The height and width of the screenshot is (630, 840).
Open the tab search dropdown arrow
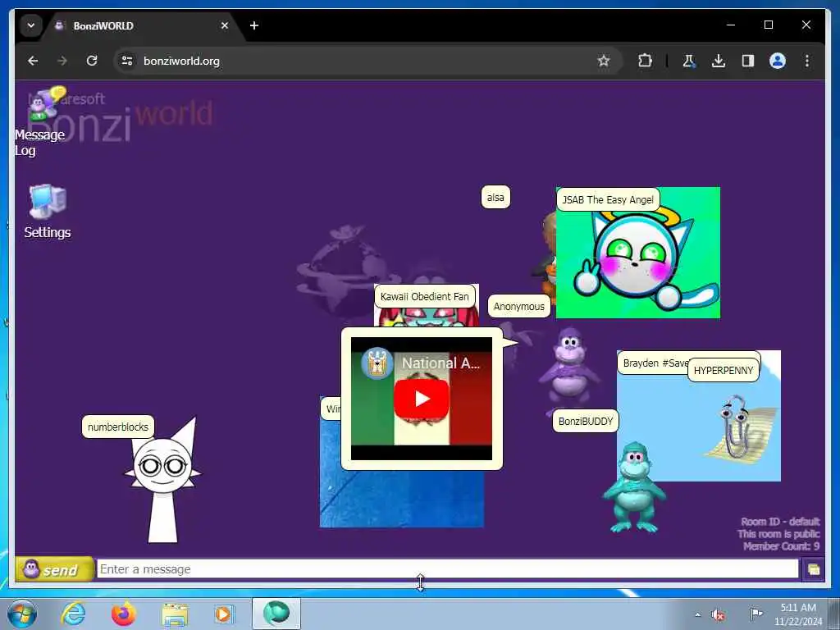pos(31,25)
